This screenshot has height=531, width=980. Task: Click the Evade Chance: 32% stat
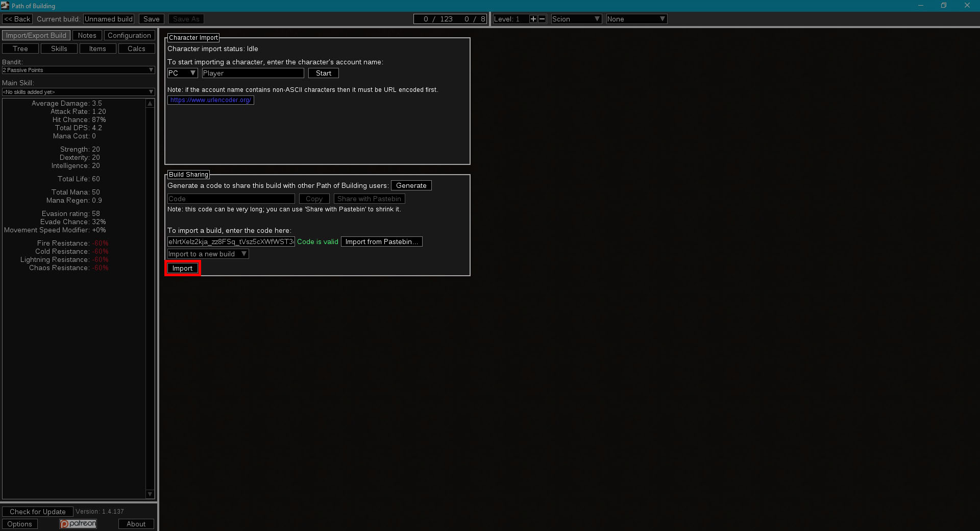tap(73, 222)
